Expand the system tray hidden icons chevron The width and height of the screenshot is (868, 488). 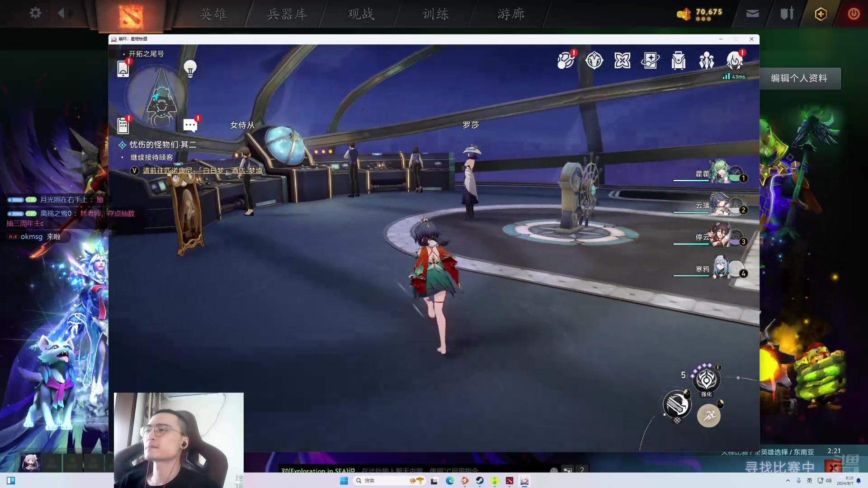[x=788, y=480]
